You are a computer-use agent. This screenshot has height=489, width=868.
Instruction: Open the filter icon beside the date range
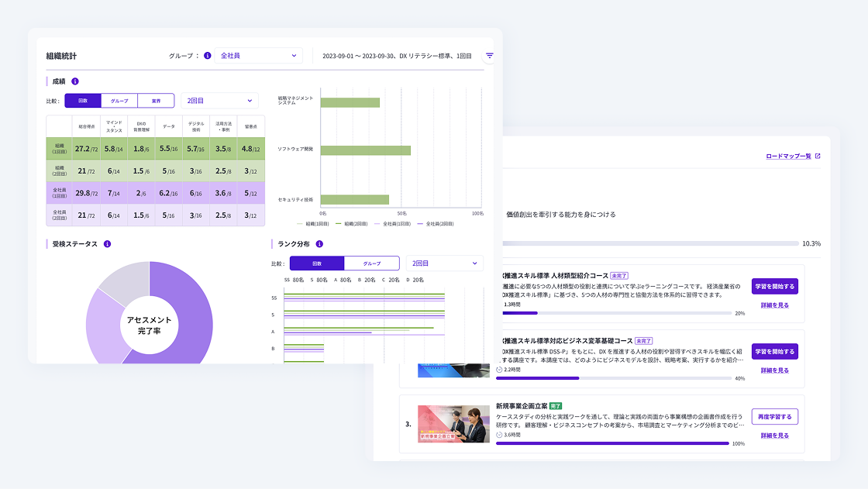489,56
